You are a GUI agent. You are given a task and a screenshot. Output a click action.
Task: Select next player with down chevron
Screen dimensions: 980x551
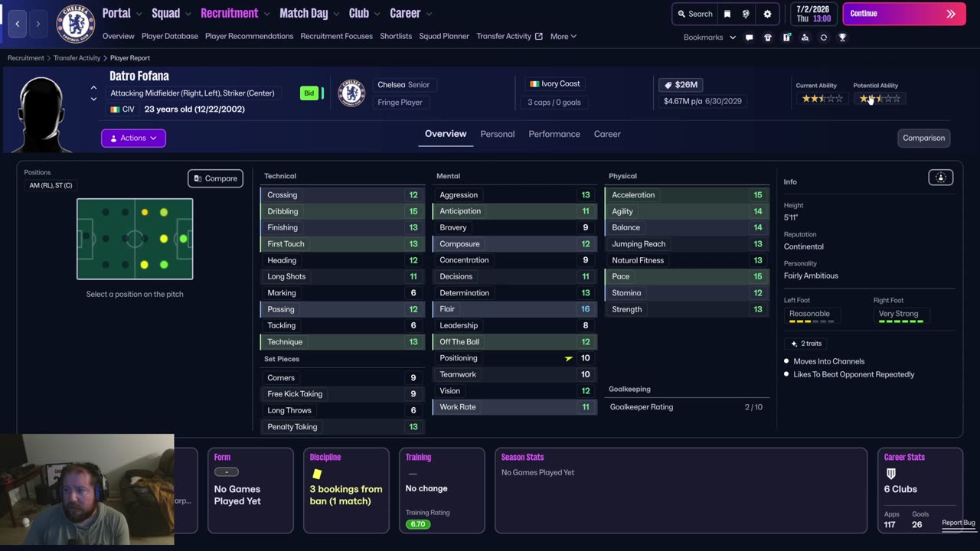(93, 99)
